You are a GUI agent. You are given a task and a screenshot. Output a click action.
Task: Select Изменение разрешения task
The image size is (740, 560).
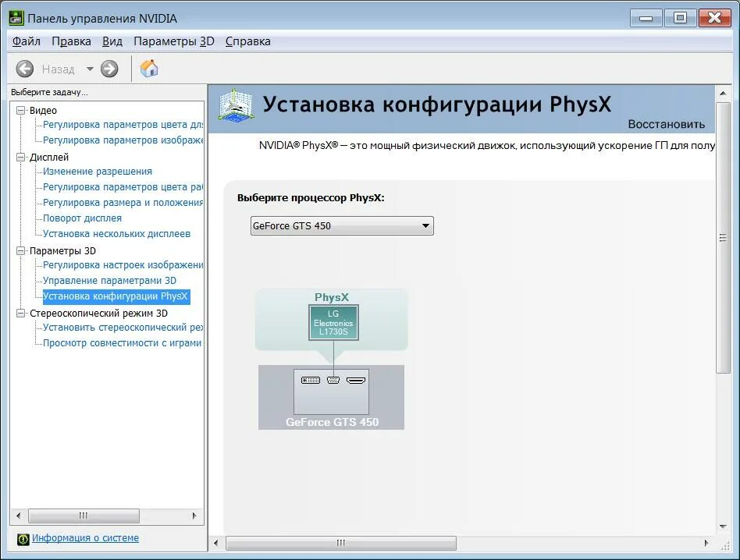(98, 171)
